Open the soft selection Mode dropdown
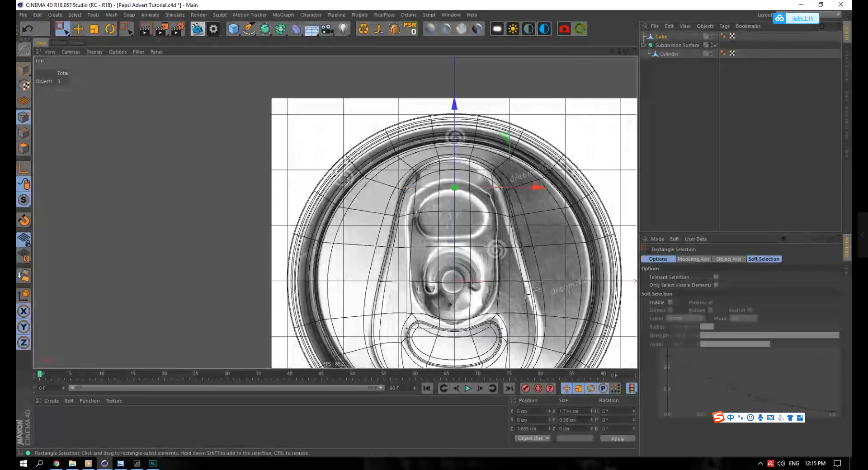This screenshot has width=868, height=470. (743, 318)
